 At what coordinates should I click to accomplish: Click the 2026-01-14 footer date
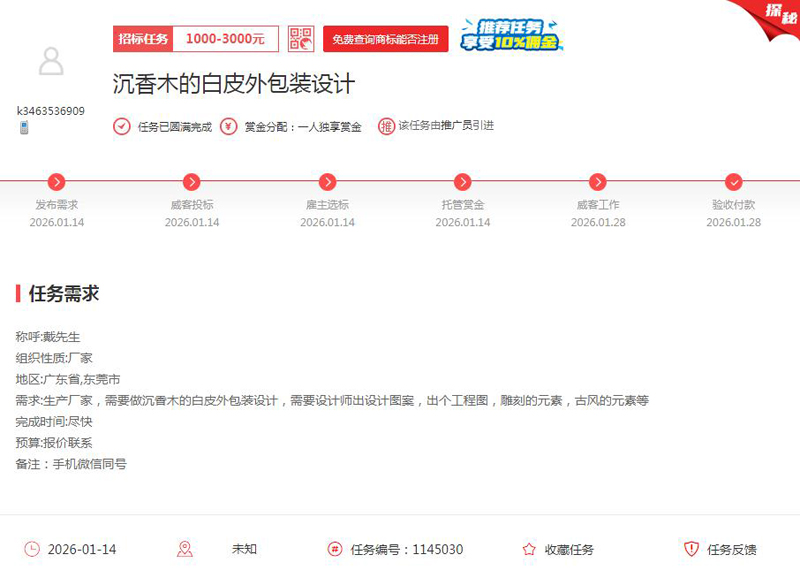tap(82, 550)
